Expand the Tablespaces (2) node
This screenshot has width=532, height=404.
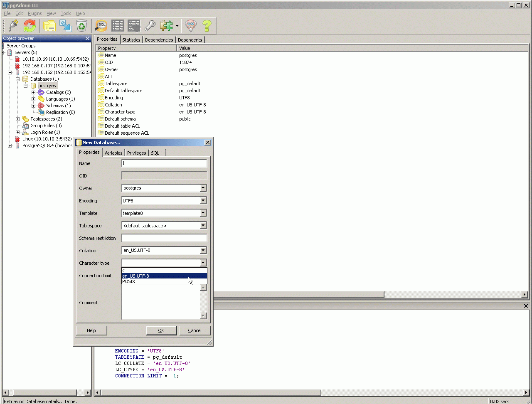pyautogui.click(x=18, y=119)
